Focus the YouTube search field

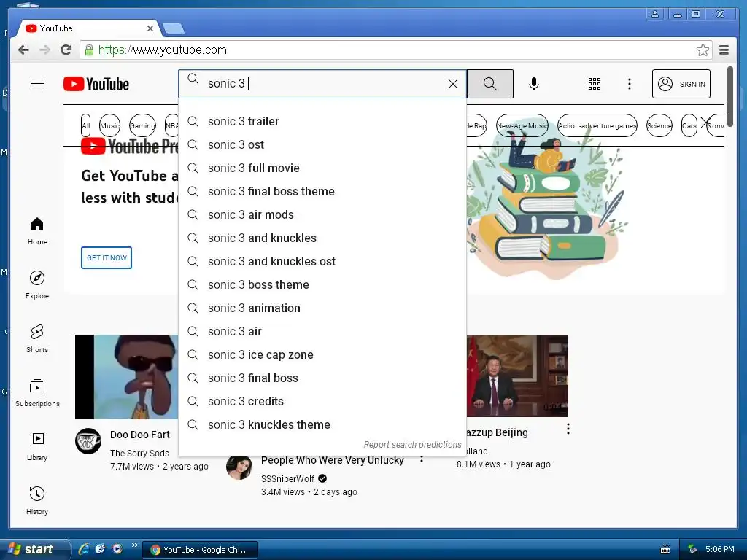tap(322, 84)
